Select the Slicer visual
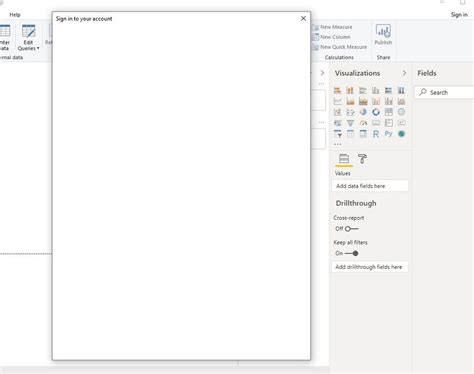This screenshot has width=474, height=374. pos(337,134)
